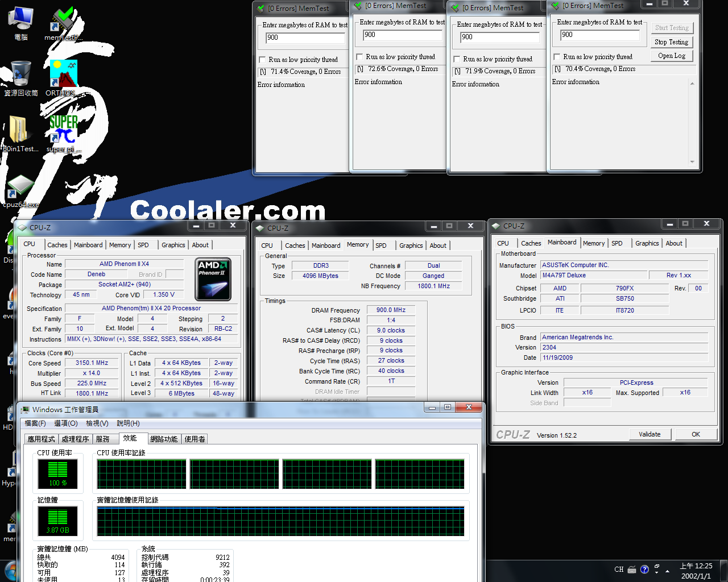The image size is (728, 582).
Task: Open Graphics tab in CPU-Z window showing Motherboard info
Action: click(x=647, y=243)
